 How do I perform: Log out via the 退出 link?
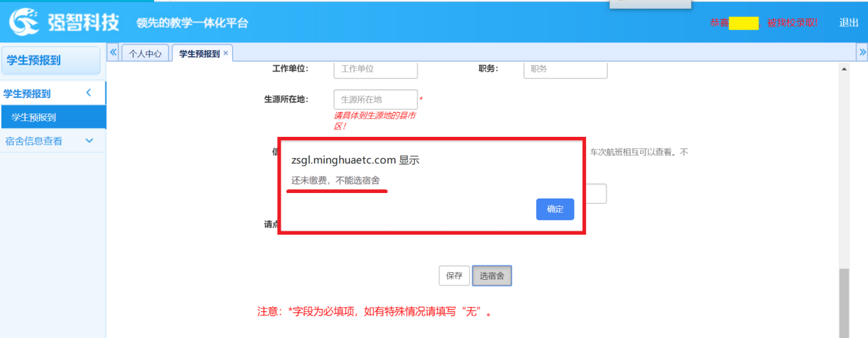(848, 23)
